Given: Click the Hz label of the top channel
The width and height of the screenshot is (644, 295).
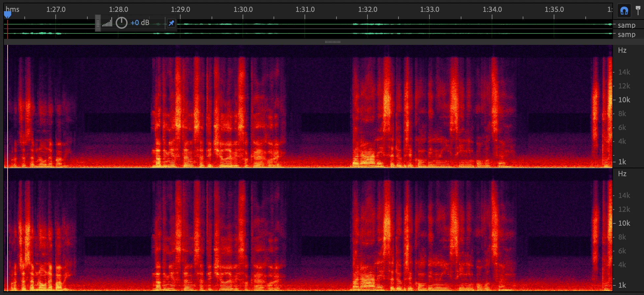Looking at the screenshot, I should [622, 50].
